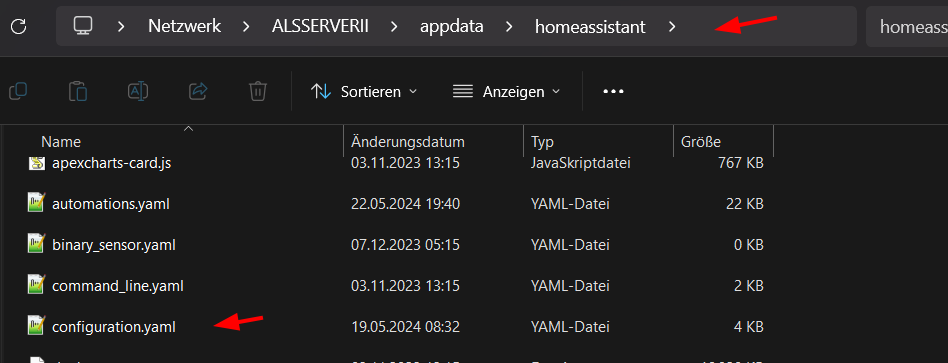Expand the chevron after homeassistant in the breadcrumb
This screenshot has width=948, height=363.
click(x=672, y=27)
